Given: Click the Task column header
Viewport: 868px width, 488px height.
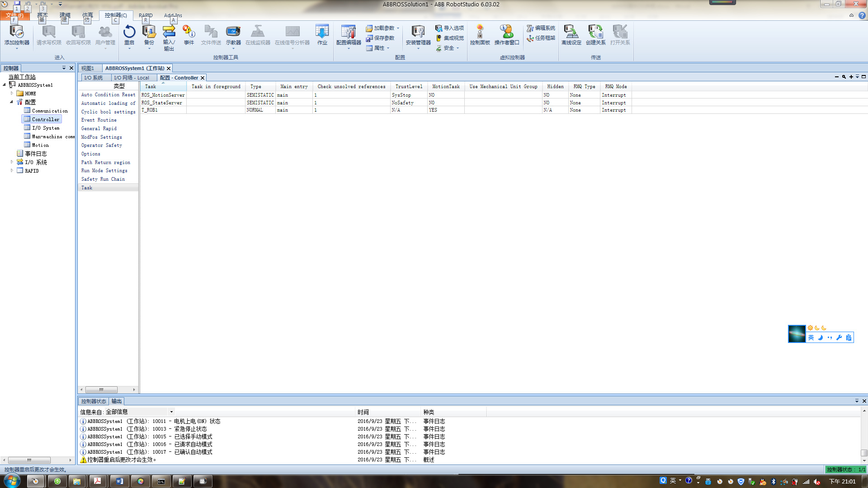Looking at the screenshot, I should click(x=163, y=86).
